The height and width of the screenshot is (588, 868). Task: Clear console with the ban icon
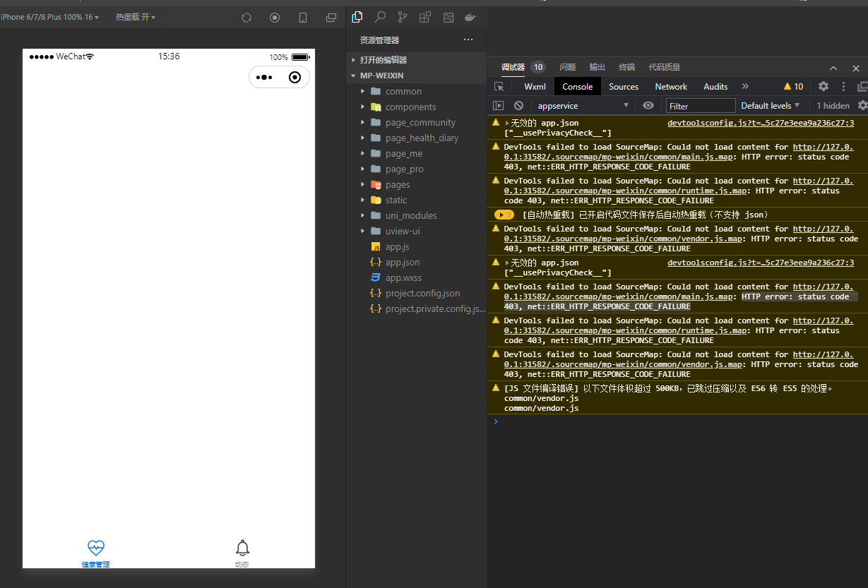518,105
